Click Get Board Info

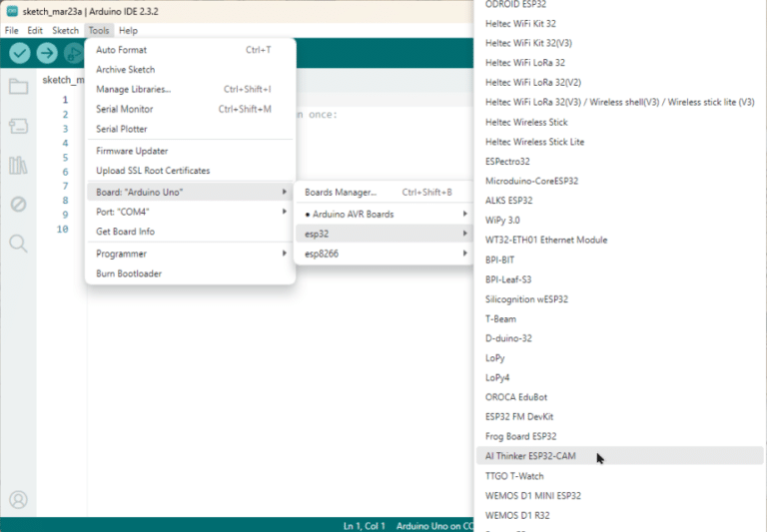click(x=125, y=232)
